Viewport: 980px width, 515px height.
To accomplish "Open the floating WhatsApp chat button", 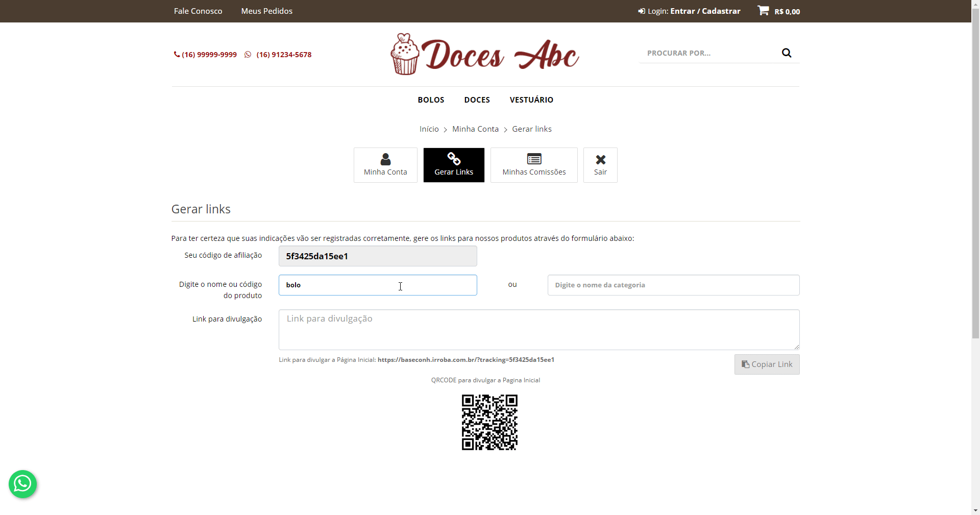I will click(x=22, y=484).
